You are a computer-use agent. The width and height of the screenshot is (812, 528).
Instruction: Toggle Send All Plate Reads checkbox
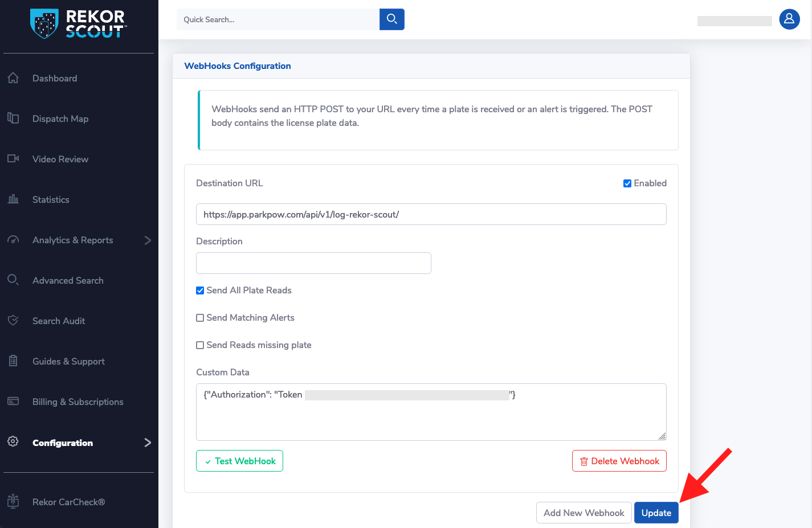200,290
